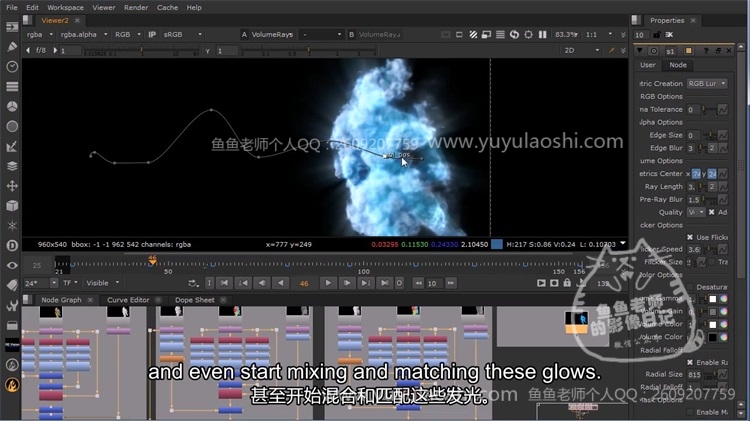
Task: Open the Quality dropdown
Action: (696, 212)
